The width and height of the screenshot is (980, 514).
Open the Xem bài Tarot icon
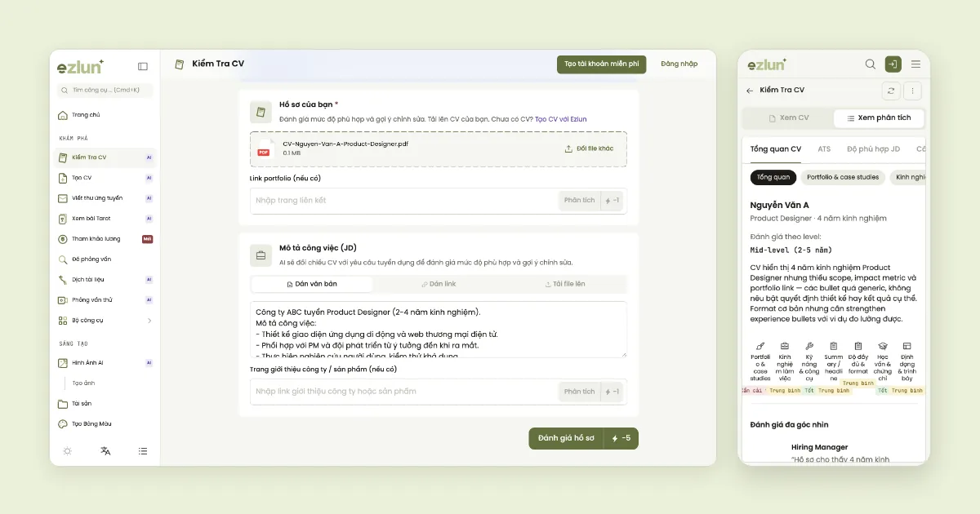click(x=63, y=219)
